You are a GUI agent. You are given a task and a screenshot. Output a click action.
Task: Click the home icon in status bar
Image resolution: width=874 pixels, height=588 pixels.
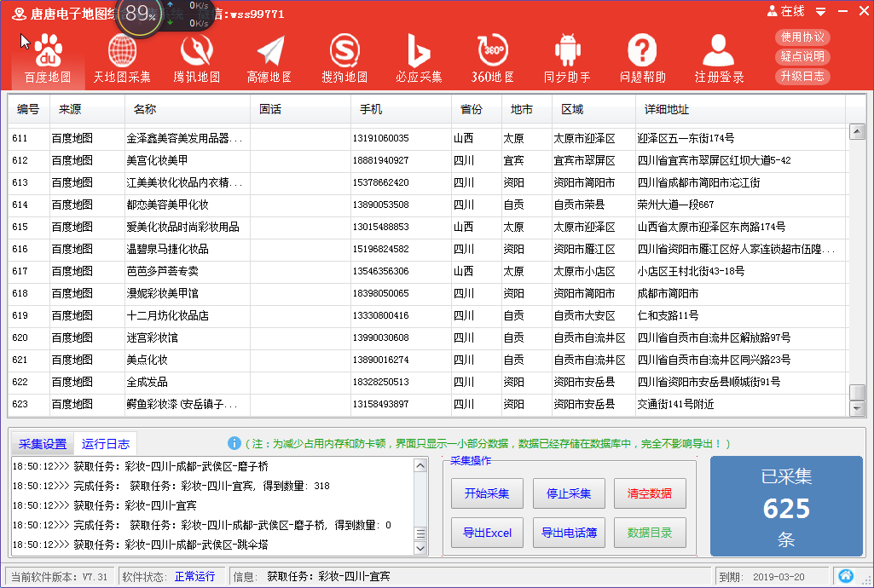pyautogui.click(x=846, y=576)
